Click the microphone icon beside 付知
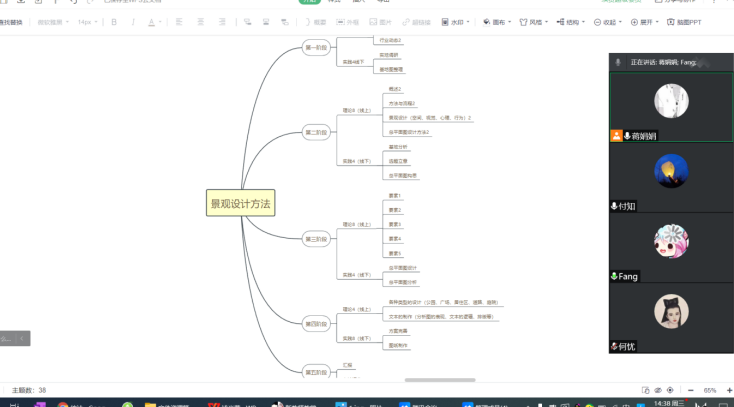734x407 pixels. (614, 206)
